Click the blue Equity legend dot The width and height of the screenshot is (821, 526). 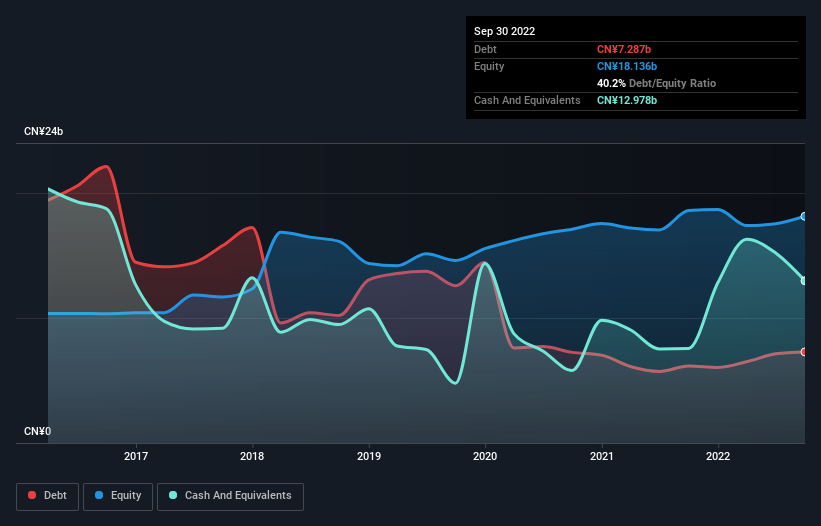(x=99, y=495)
